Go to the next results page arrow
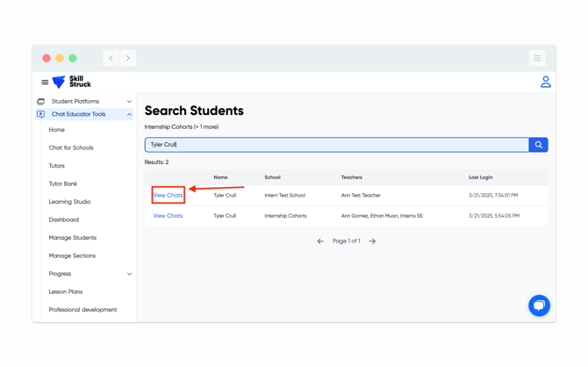The width and height of the screenshot is (588, 367). [372, 241]
